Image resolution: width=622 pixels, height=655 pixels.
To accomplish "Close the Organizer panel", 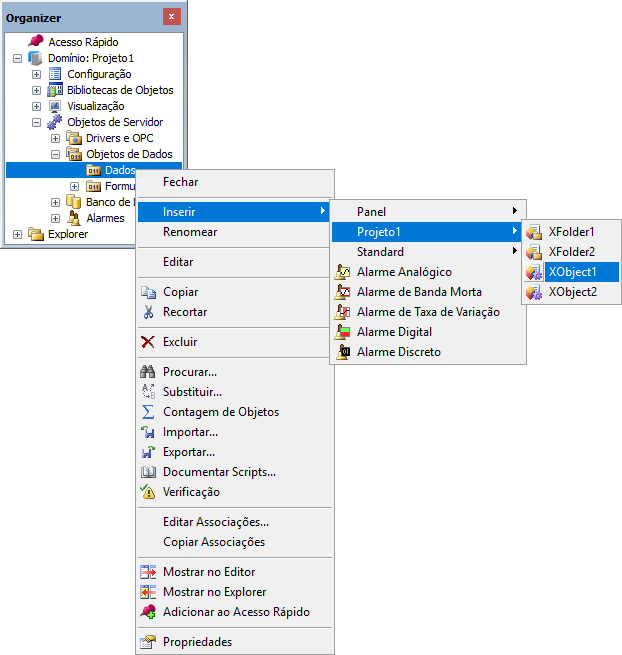I will [172, 17].
